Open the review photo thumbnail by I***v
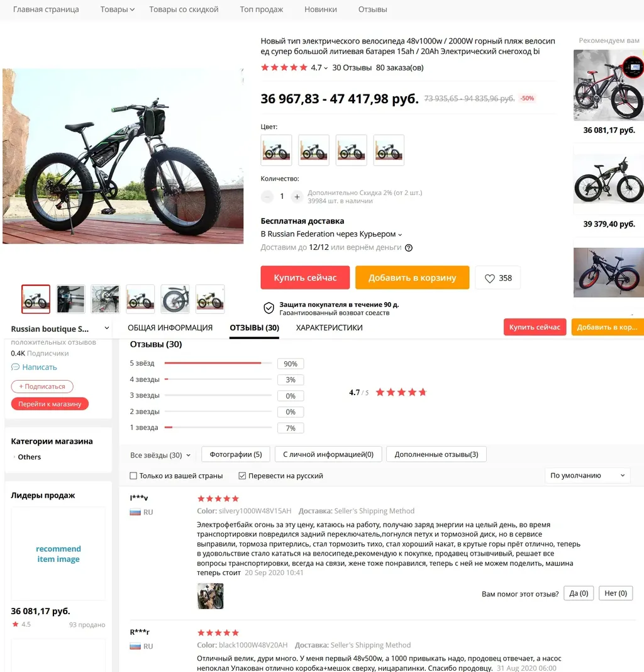Screen dimensions: 644x672 tap(211, 596)
